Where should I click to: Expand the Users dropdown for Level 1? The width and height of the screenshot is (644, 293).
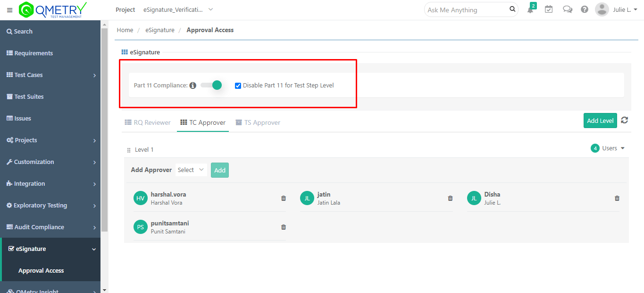pyautogui.click(x=613, y=148)
